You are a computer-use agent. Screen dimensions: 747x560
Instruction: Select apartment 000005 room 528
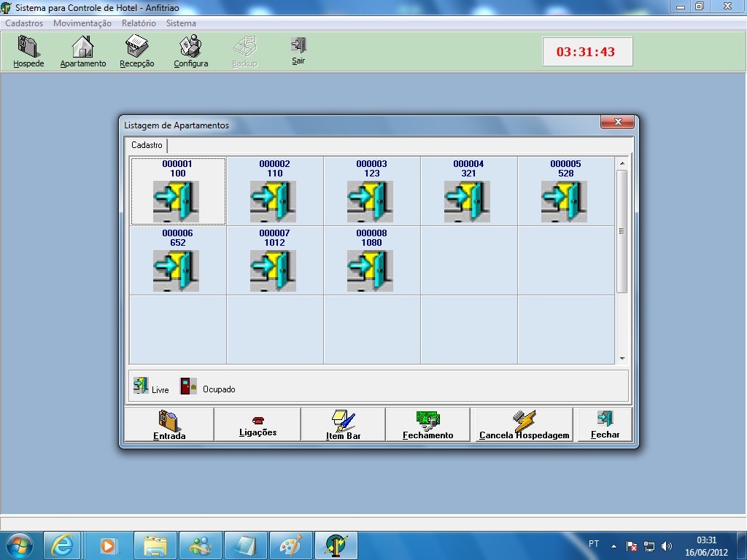[x=565, y=192]
